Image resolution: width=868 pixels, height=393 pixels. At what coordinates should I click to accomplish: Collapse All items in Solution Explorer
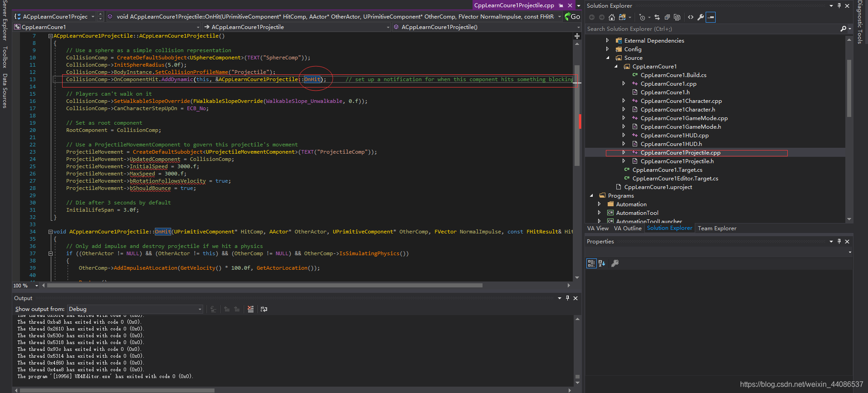click(x=667, y=17)
